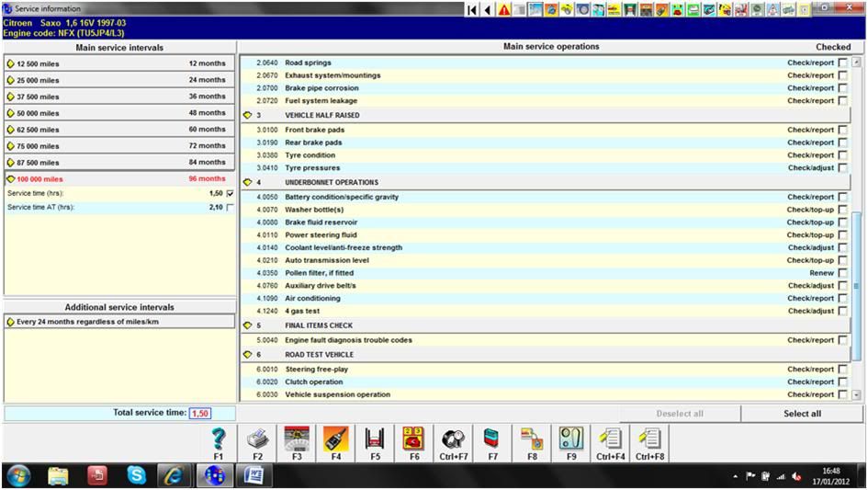Click the Clutch operation row text

pos(314,382)
